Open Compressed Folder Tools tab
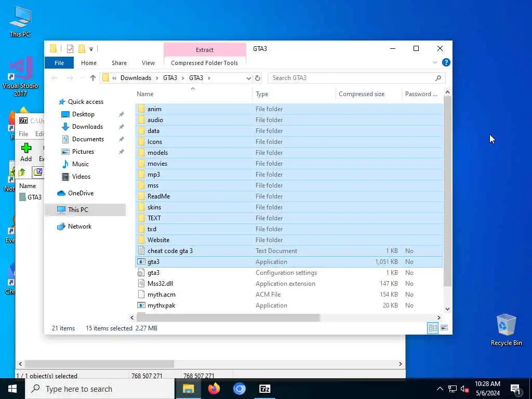532x399 pixels. 204,63
